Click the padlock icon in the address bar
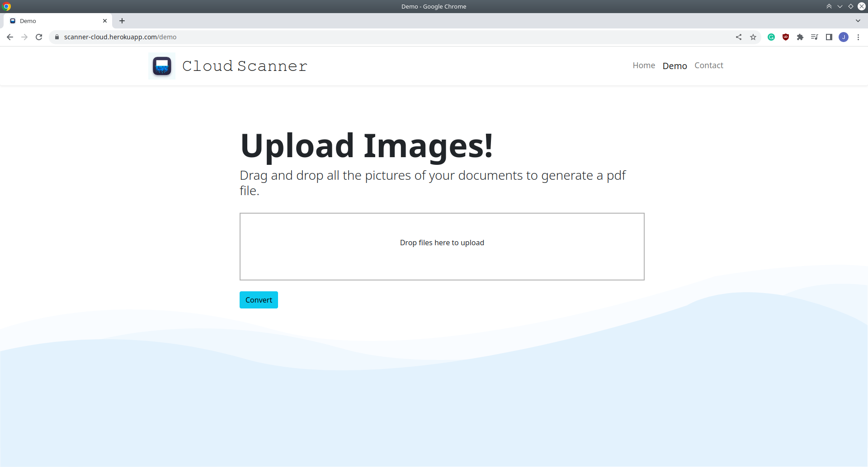Image resolution: width=868 pixels, height=467 pixels. coord(57,37)
